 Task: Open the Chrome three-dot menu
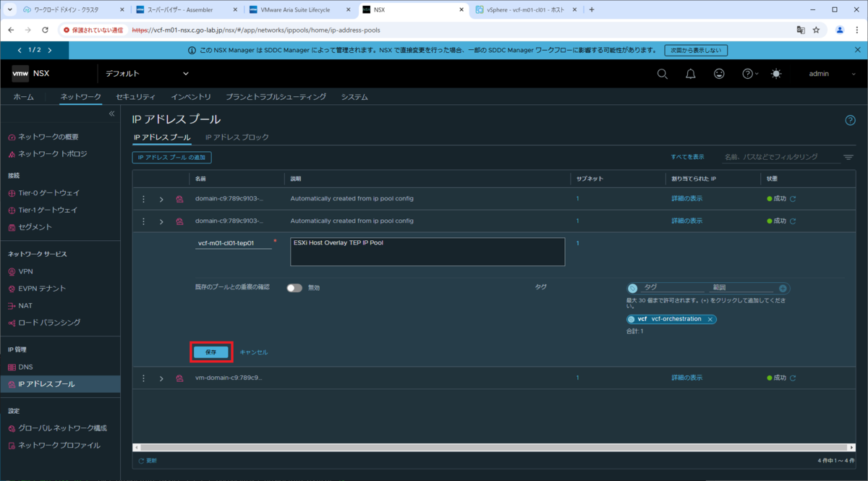click(856, 30)
